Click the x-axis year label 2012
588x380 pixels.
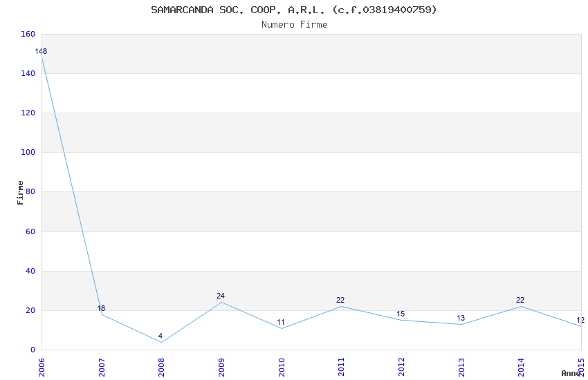tap(401, 368)
